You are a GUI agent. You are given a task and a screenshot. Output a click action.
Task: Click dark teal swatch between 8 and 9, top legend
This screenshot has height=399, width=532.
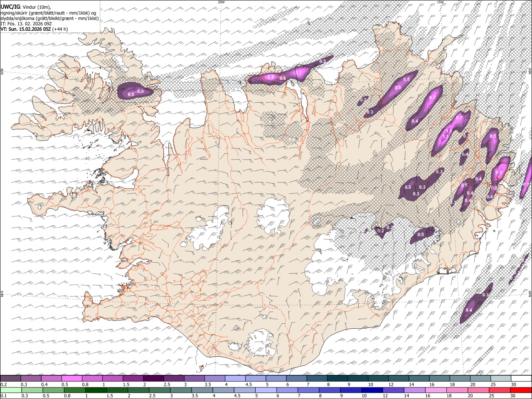pyautogui.click(x=337, y=379)
